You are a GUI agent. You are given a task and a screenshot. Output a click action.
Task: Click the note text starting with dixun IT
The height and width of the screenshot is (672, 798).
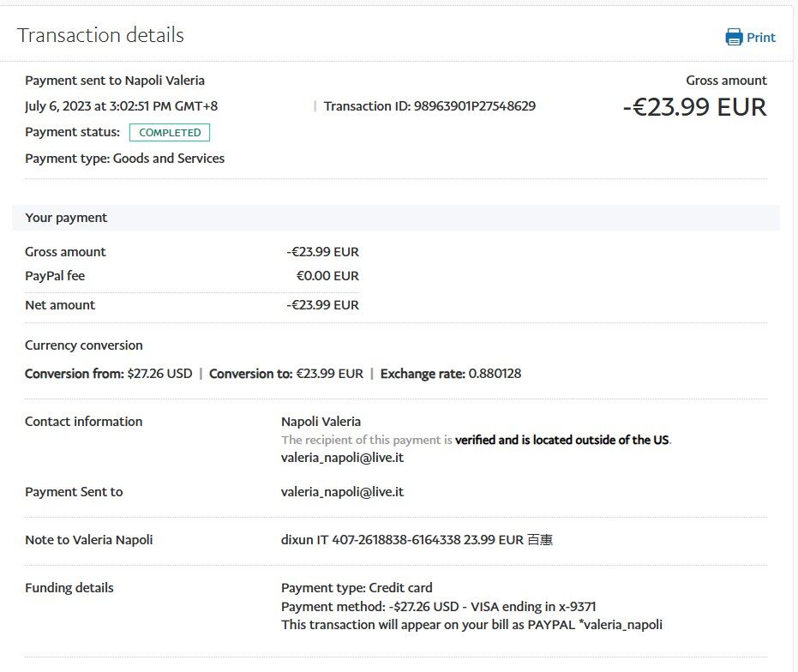pyautogui.click(x=417, y=540)
